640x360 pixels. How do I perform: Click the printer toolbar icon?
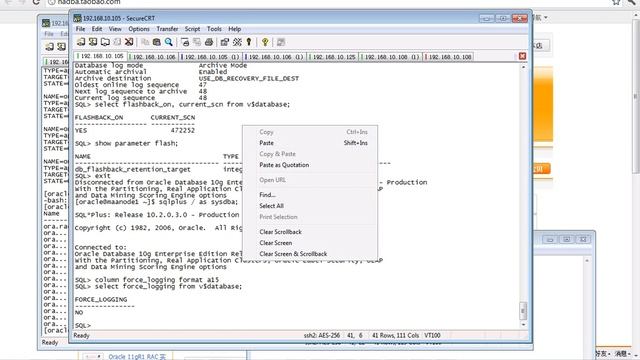tap(209, 42)
